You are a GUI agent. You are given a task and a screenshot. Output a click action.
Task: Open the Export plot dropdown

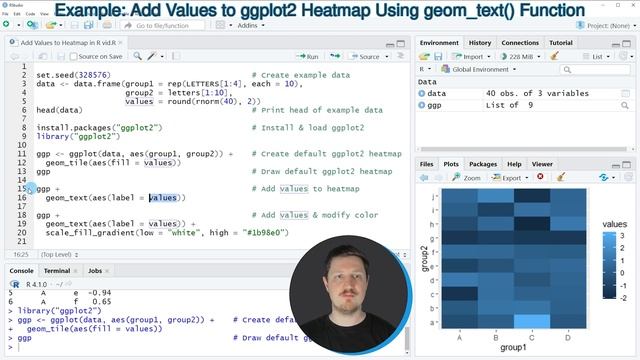(510, 178)
